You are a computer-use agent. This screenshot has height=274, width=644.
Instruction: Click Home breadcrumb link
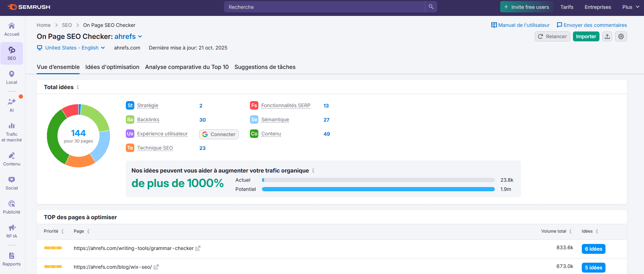(43, 25)
